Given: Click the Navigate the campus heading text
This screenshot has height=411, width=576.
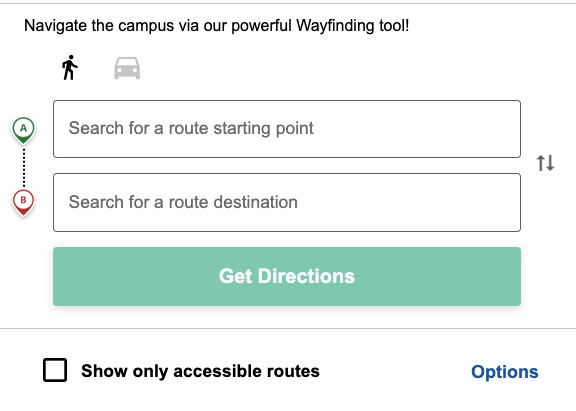Looking at the screenshot, I should pyautogui.click(x=216, y=26).
